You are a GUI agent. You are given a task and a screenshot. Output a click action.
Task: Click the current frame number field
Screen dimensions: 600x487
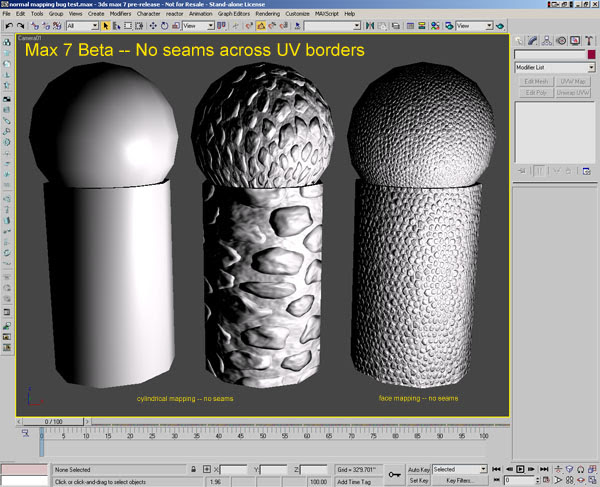[519, 480]
